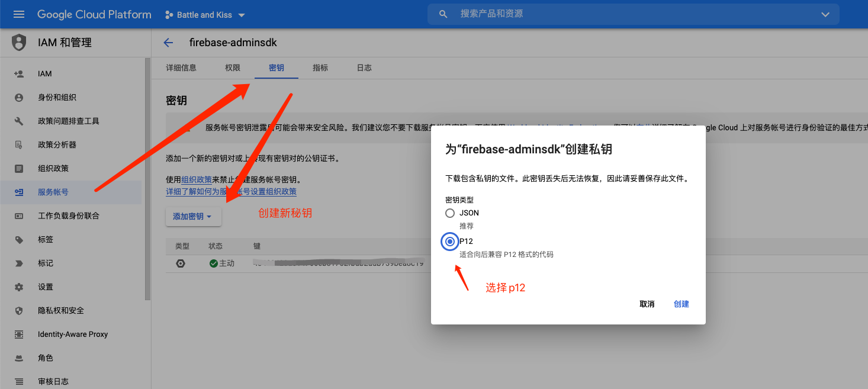This screenshot has height=389, width=868.
Task: Switch to the 详细信息 tab
Action: 181,68
